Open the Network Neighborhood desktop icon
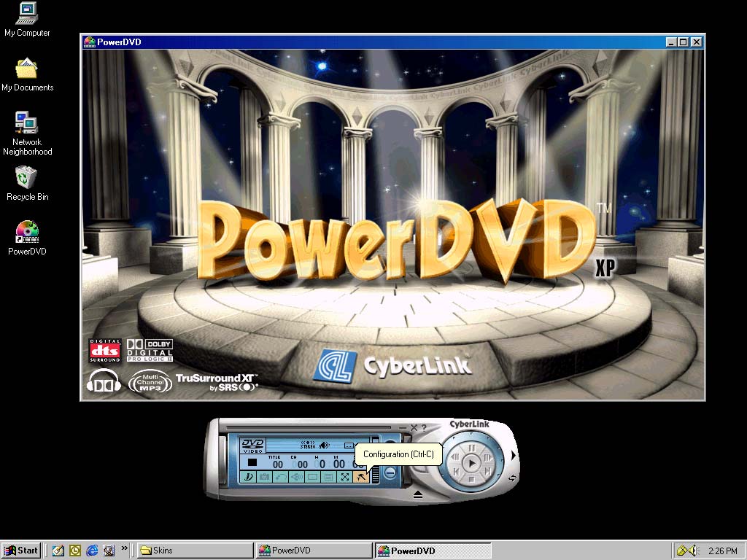Viewport: 747px width, 560px height. point(27,134)
